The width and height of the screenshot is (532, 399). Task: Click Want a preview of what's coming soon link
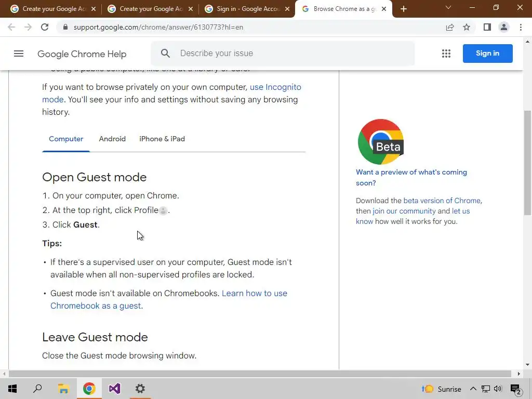411,178
